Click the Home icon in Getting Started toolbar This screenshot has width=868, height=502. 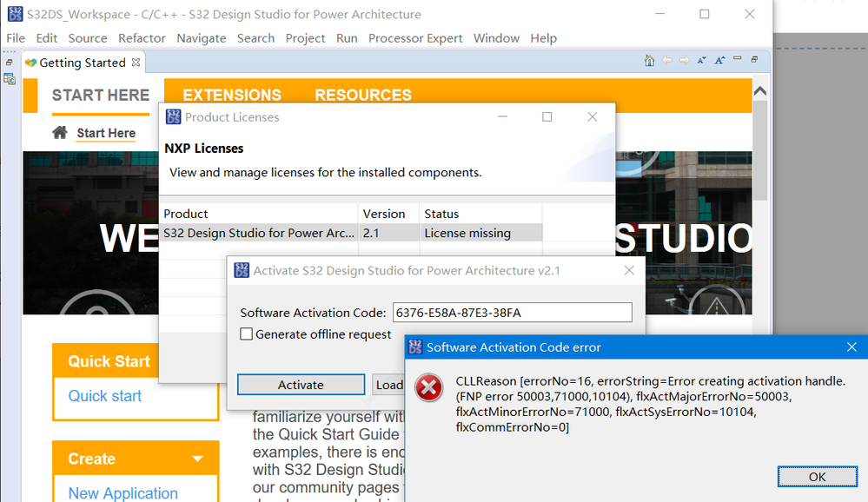point(649,60)
